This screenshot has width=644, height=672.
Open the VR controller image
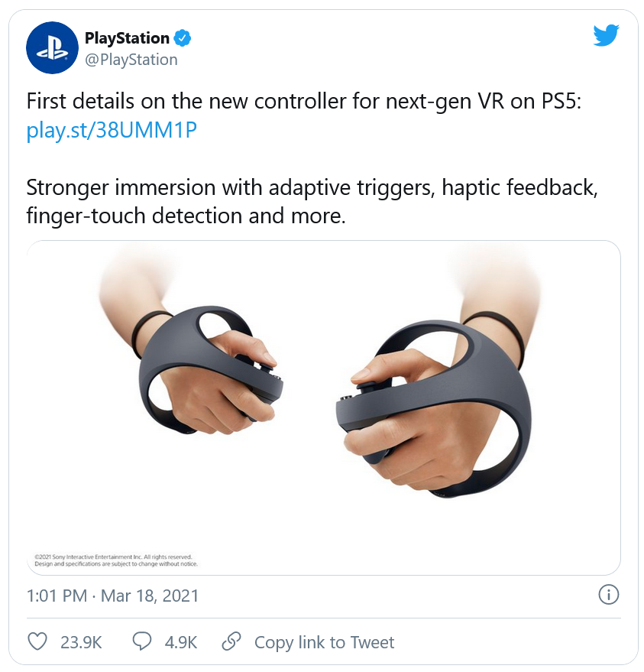click(324, 407)
